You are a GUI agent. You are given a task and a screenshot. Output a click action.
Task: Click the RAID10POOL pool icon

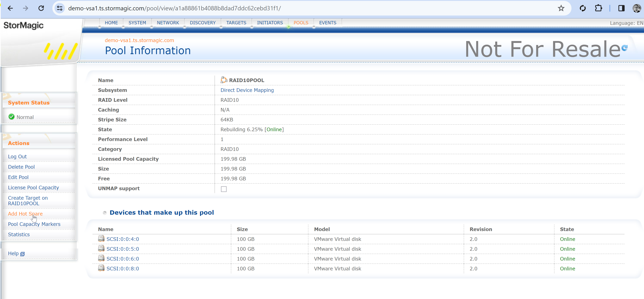point(224,80)
